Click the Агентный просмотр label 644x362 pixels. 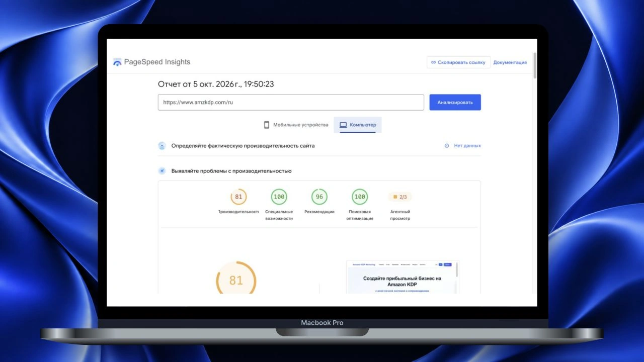coord(400,215)
